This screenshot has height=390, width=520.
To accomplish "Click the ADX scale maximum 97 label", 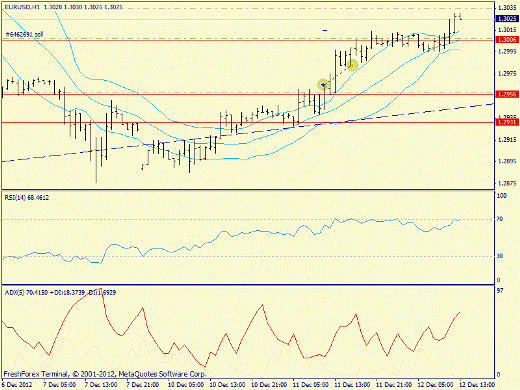I will (500, 291).
